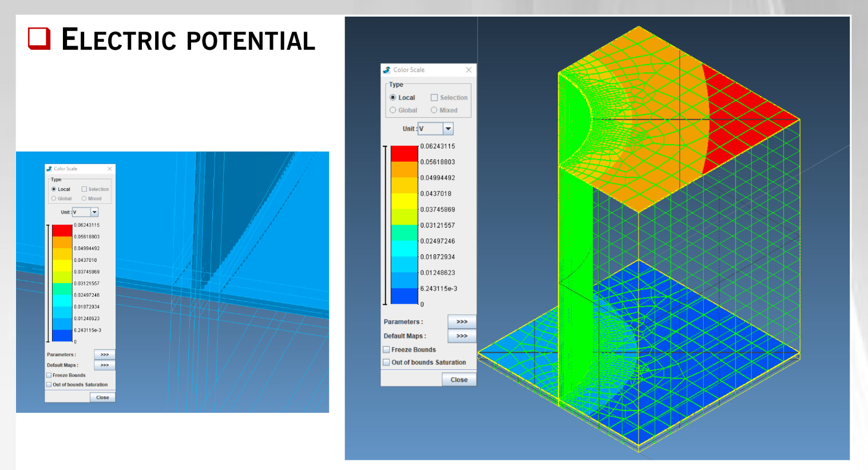Close the larger Color Scale dialog with the X
Screen dimensions: 868x470
(469, 70)
